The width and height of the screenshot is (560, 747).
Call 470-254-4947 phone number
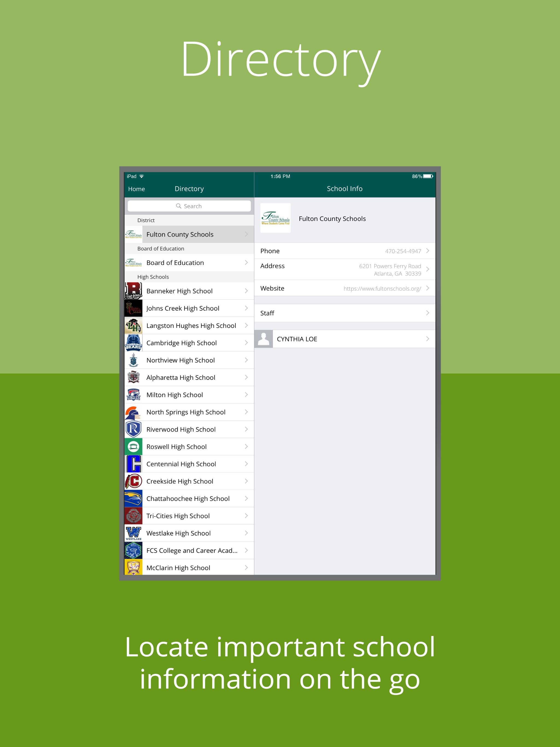[402, 251]
